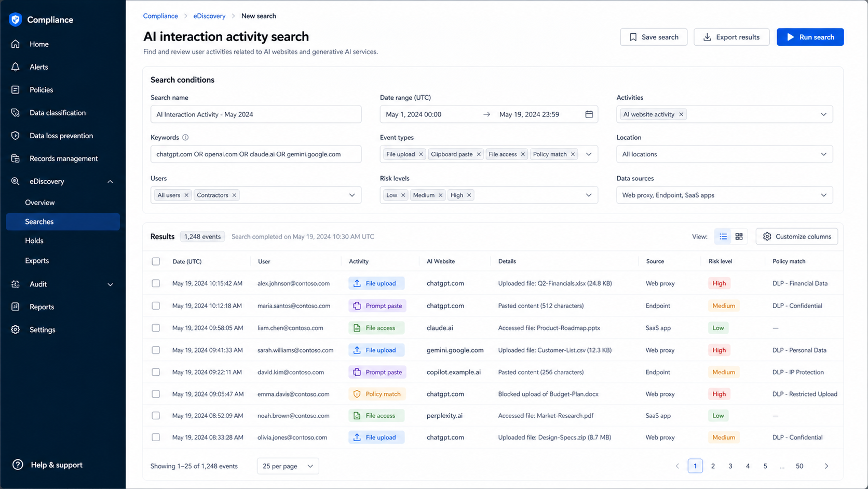Open Records management in the sidebar
The image size is (868, 489).
point(63,158)
